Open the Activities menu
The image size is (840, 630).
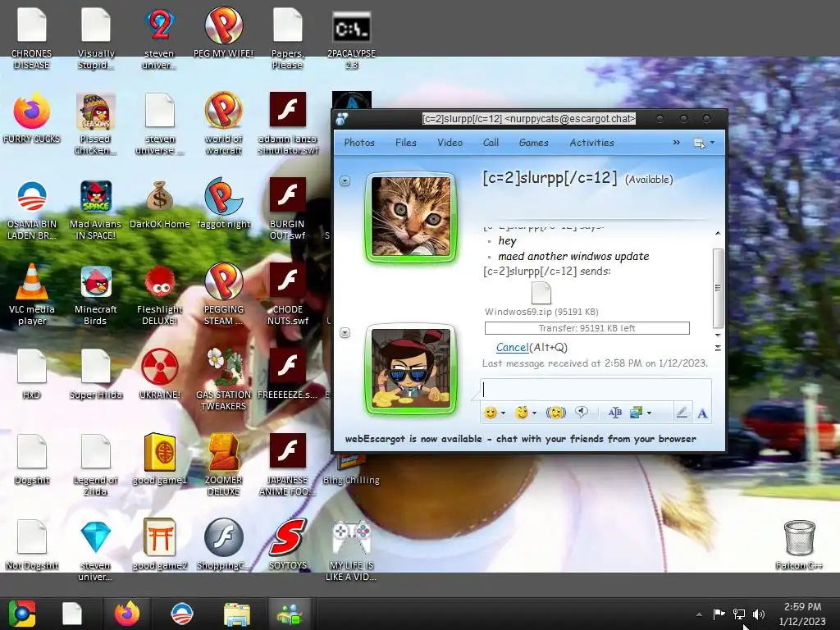pos(591,143)
